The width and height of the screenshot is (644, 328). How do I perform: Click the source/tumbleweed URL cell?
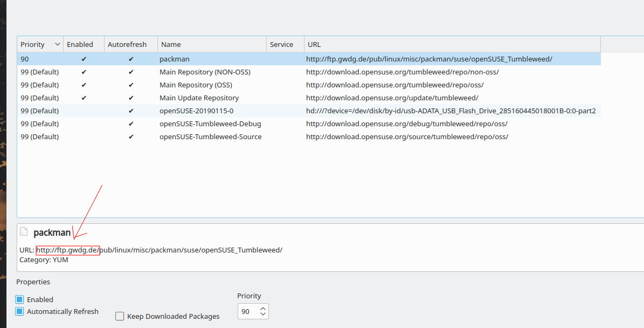coord(407,136)
